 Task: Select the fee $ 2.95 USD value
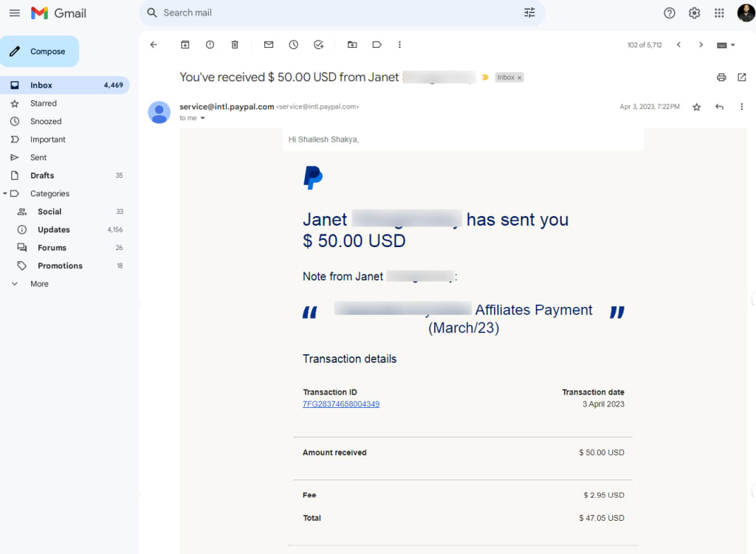pyautogui.click(x=604, y=496)
